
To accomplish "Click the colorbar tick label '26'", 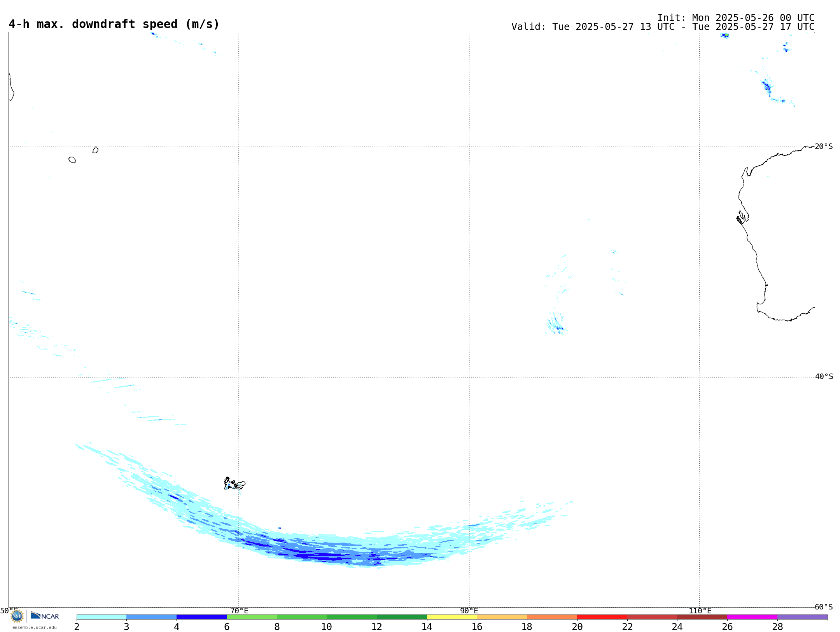I will 727,627.
